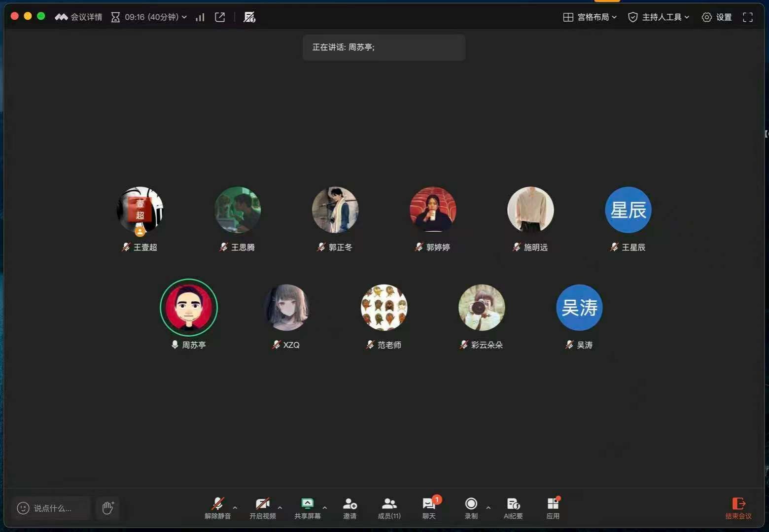Click 结束会议 to end the meeting
The height and width of the screenshot is (532, 769).
tap(738, 508)
